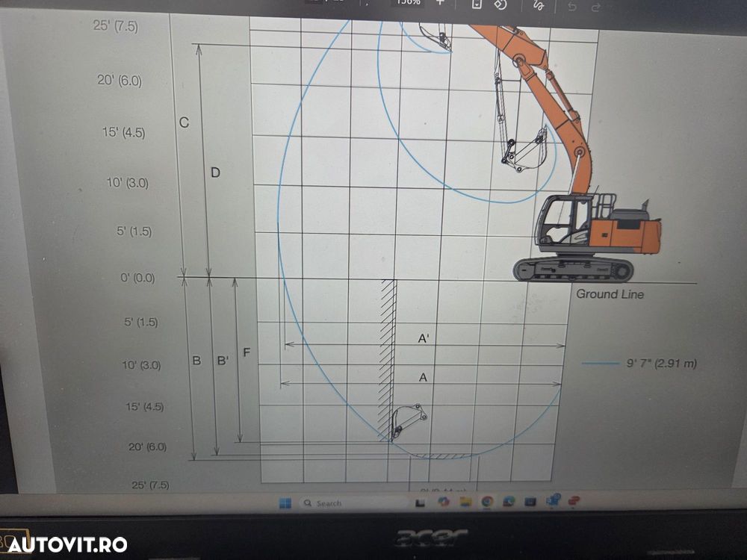Open Copilot from the taskbar
Viewport: 747px width, 560px height.
[x=444, y=502]
